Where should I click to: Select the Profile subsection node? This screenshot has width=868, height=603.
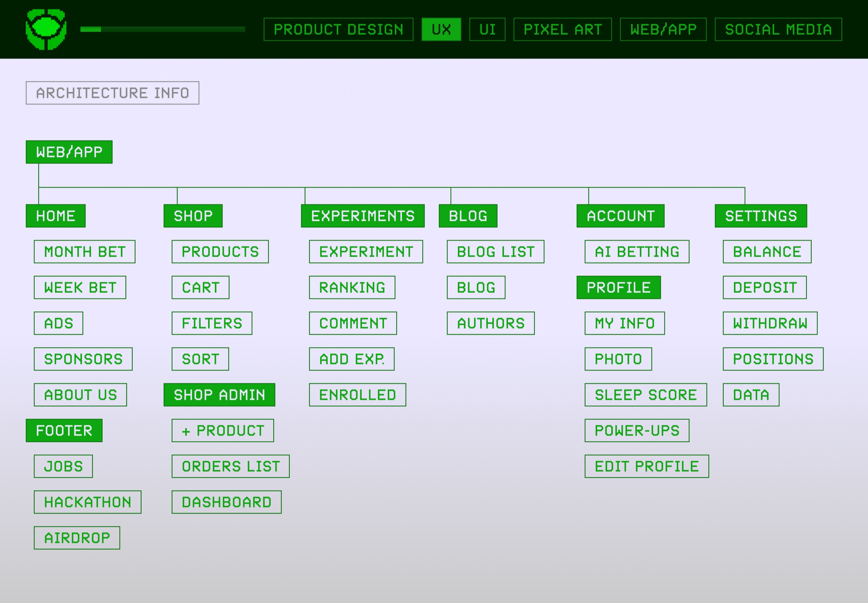coord(618,287)
